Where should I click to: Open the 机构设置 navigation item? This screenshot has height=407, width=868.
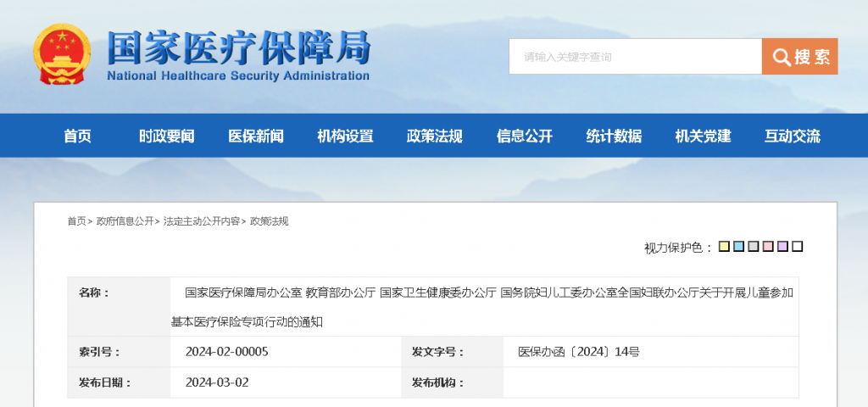(346, 136)
